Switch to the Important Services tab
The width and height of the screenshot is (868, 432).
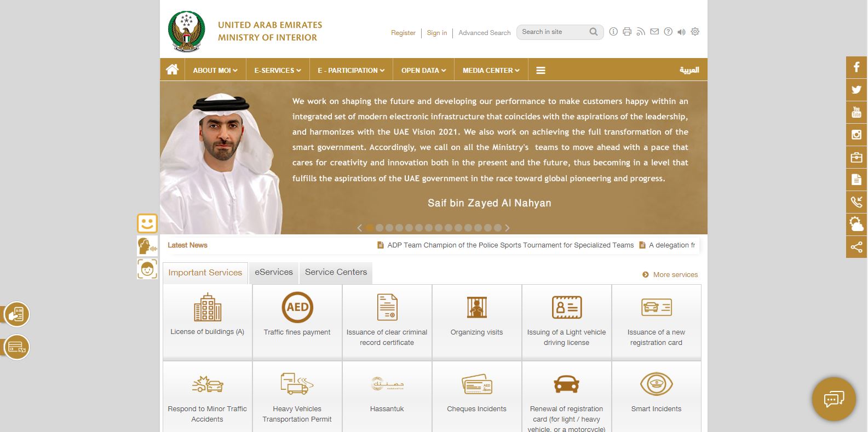[x=205, y=273]
